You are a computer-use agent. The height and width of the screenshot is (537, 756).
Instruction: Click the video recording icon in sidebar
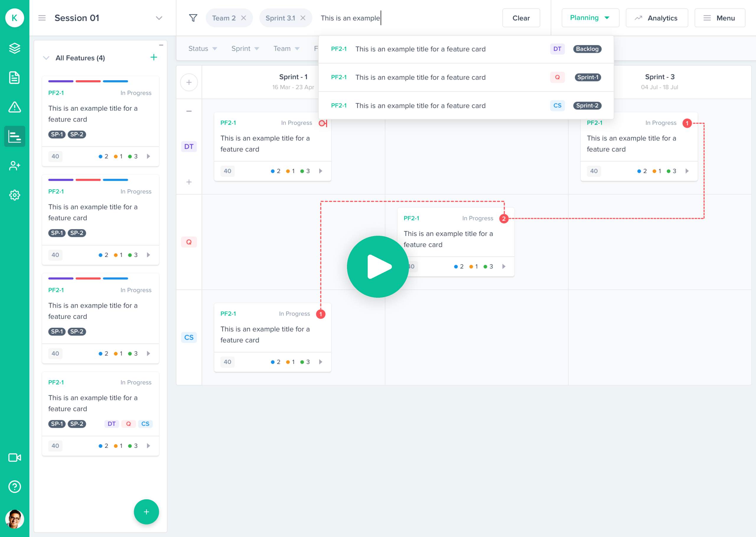tap(14, 457)
